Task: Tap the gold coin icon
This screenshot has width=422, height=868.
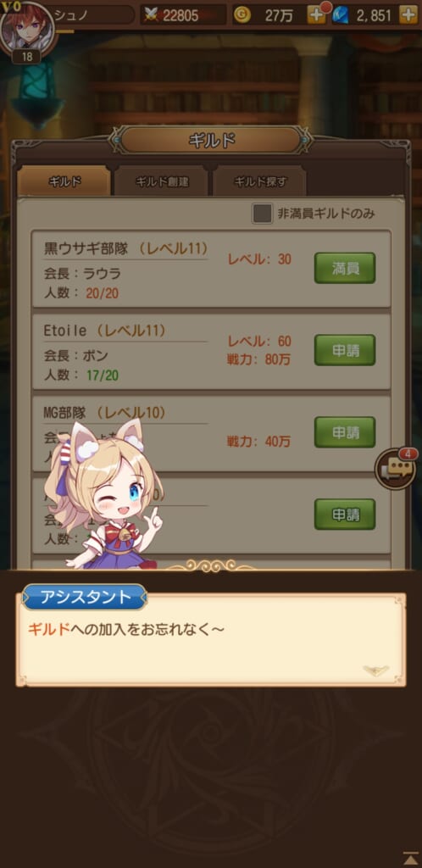Action: (x=242, y=15)
